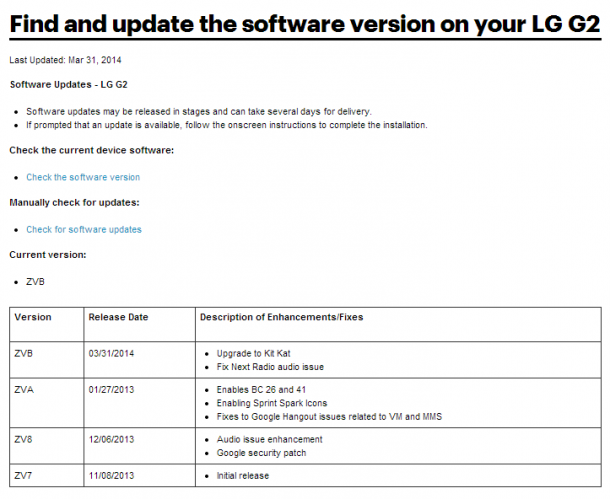Screen dimensions: 610x499
Task: Click the ZVB bullet under Current version
Action: pyautogui.click(x=35, y=282)
